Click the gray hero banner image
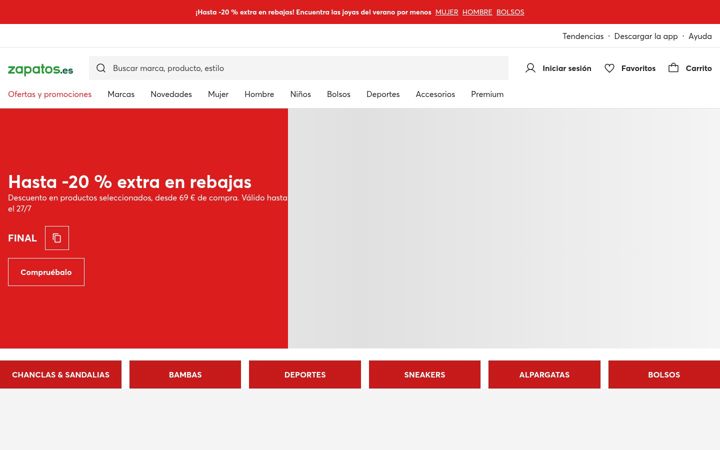Screen dimensions: 720x450 (x=504, y=228)
